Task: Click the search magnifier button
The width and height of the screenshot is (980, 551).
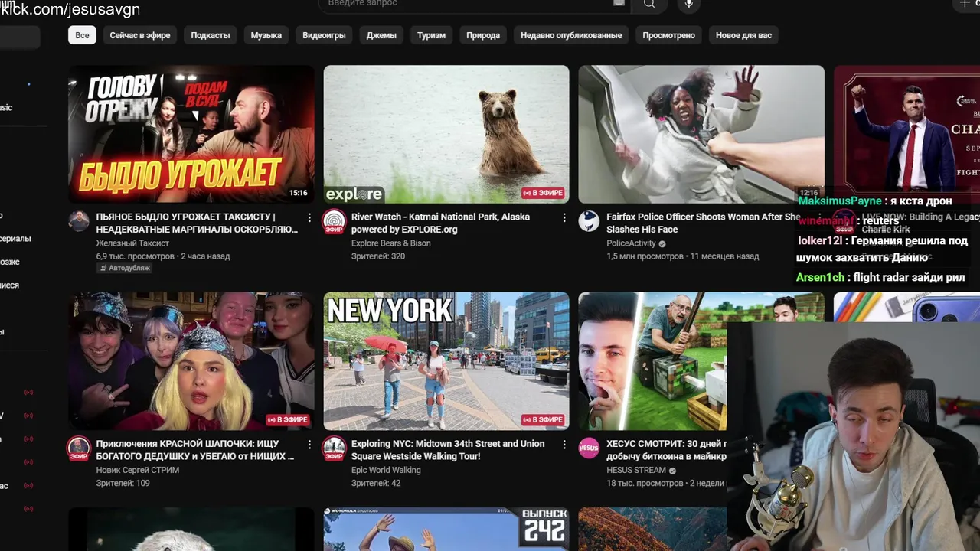Action: 649,4
